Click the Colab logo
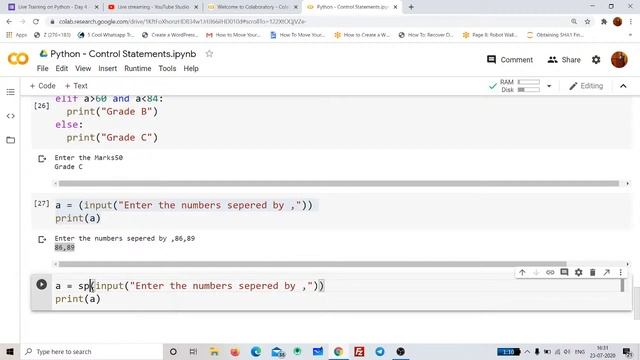This screenshot has width=640, height=360. click(18, 59)
